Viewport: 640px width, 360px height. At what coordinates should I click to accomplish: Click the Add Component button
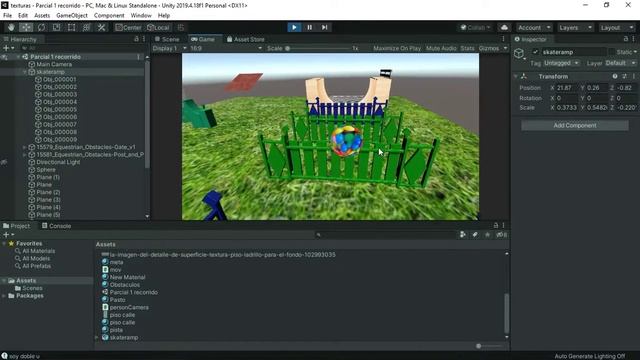click(575, 125)
